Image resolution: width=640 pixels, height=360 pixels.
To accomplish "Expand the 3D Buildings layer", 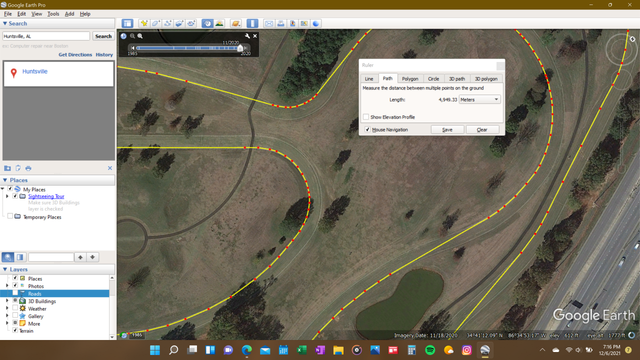I will (7, 301).
